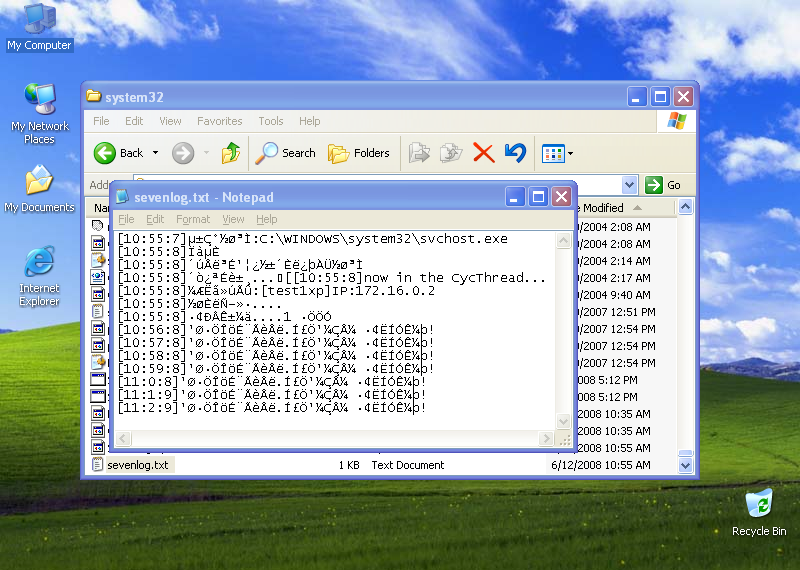This screenshot has height=570, width=800.
Task: Click the Forward arrow in system32 toolbar
Action: (183, 153)
